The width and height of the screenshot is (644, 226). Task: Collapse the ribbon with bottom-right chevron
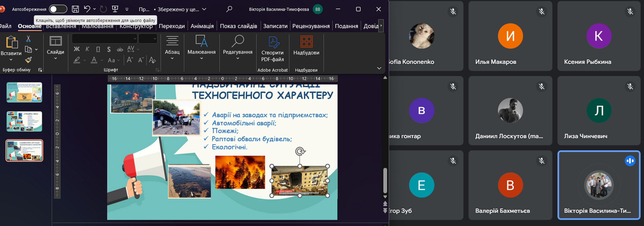379,68
